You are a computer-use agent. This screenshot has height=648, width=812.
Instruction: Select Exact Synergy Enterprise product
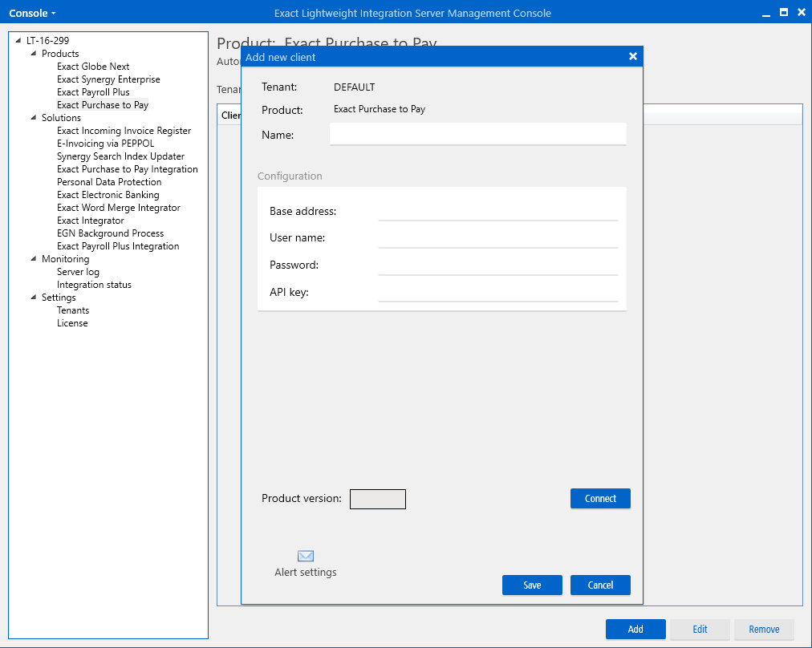coord(109,79)
